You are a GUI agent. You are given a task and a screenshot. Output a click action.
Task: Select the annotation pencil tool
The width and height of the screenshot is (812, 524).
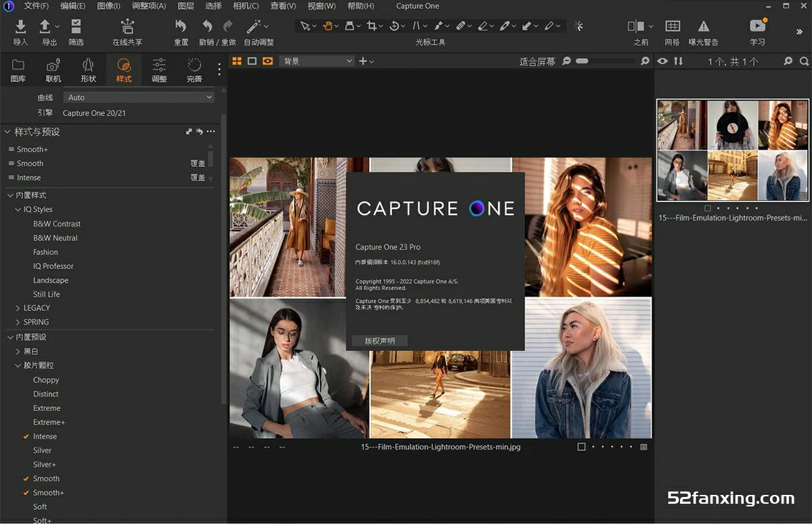(549, 26)
